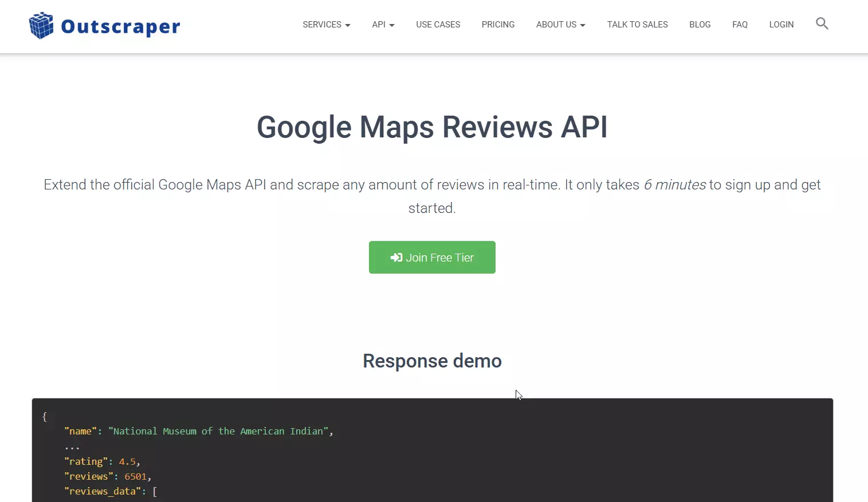This screenshot has width=868, height=502.
Task: Expand the API dropdown menu
Action: [x=383, y=25]
